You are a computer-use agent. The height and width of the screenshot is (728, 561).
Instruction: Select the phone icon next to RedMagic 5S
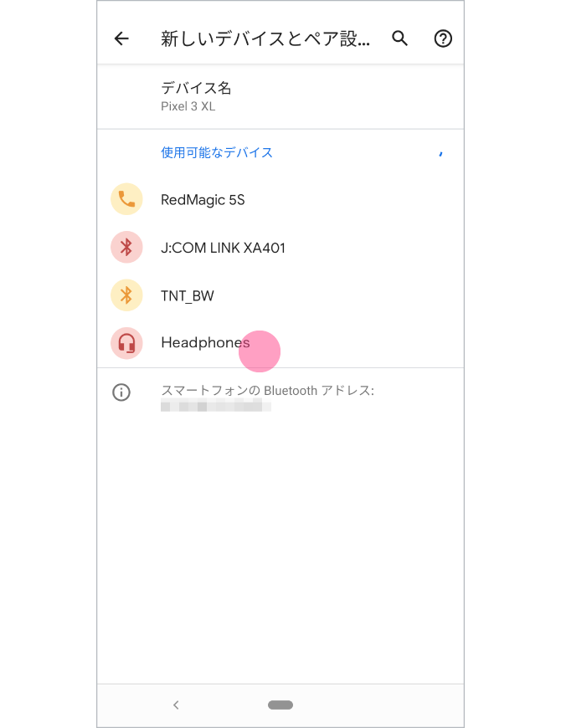[x=126, y=199]
